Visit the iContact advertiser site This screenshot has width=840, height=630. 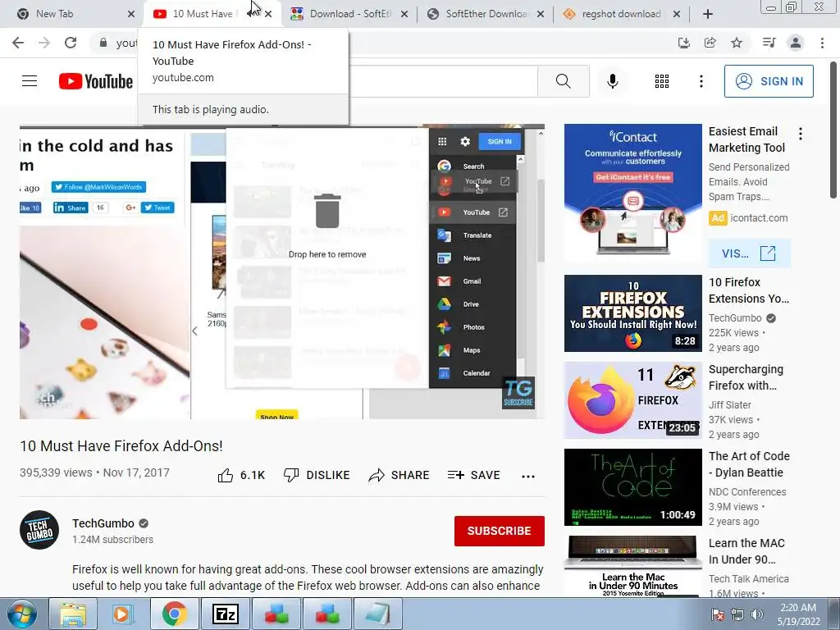pyautogui.click(x=749, y=253)
